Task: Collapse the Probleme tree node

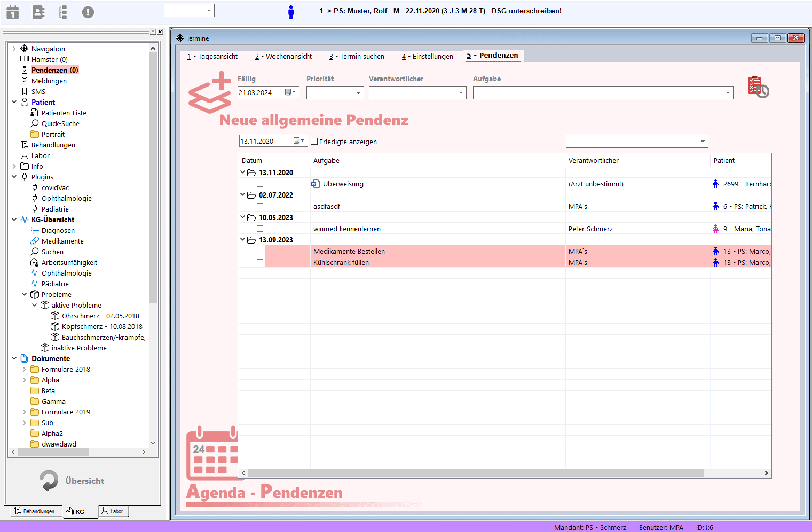Action: click(x=24, y=294)
